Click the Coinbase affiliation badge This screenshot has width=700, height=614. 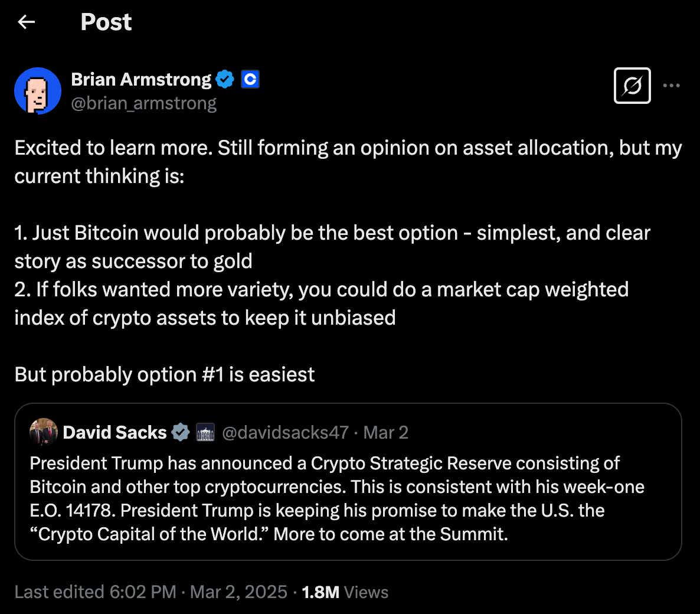tap(250, 79)
